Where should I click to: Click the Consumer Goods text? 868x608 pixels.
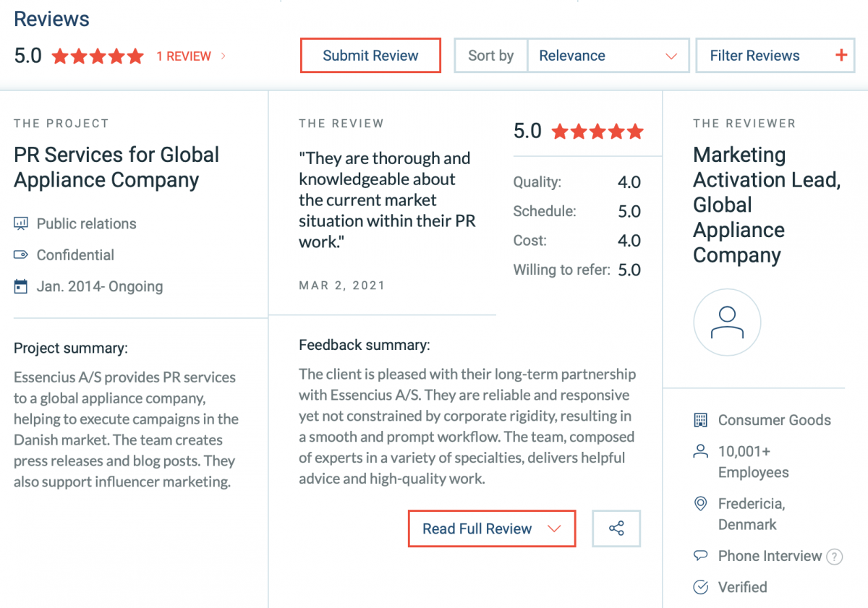pos(775,420)
